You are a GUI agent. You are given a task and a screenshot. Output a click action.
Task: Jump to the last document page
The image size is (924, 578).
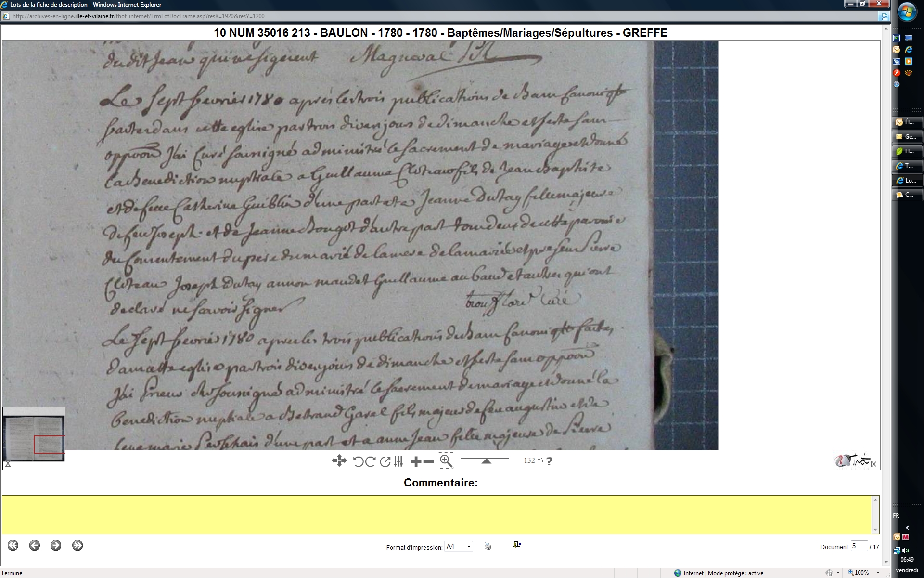click(x=77, y=545)
